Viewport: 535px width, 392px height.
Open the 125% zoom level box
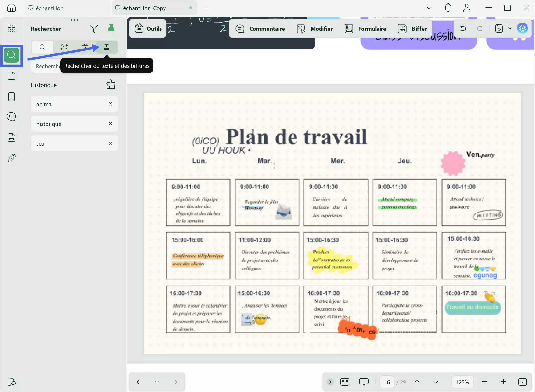click(462, 382)
